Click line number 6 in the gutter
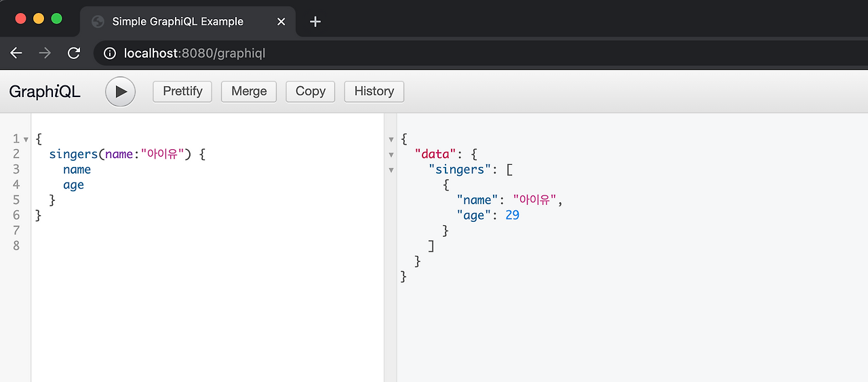Image resolution: width=868 pixels, height=382 pixels. pos(16,215)
